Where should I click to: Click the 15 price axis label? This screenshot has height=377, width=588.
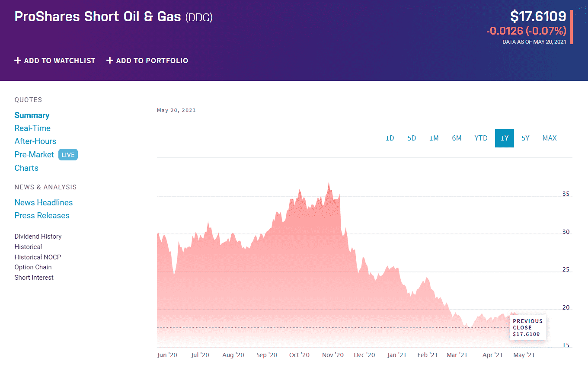tap(566, 345)
